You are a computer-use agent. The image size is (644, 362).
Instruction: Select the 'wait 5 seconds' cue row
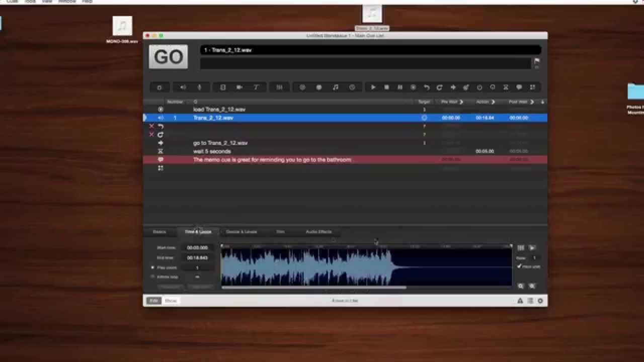coord(345,151)
